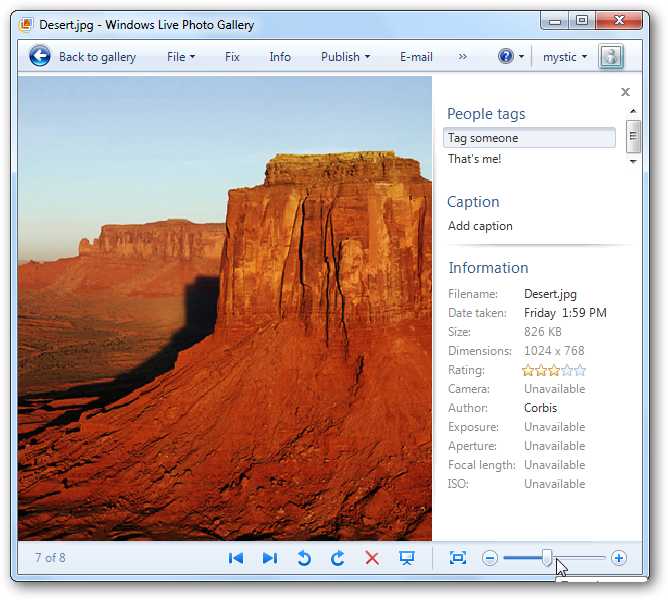Screen dimensions: 668x600
Task: Click the Back to gallery arrow icon
Action: pyautogui.click(x=40, y=57)
